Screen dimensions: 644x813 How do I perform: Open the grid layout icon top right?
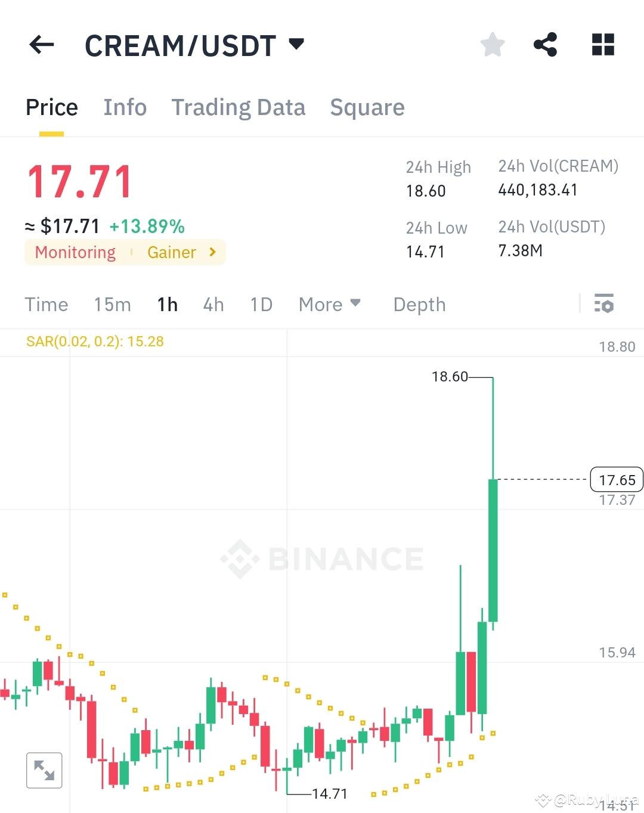click(x=602, y=45)
